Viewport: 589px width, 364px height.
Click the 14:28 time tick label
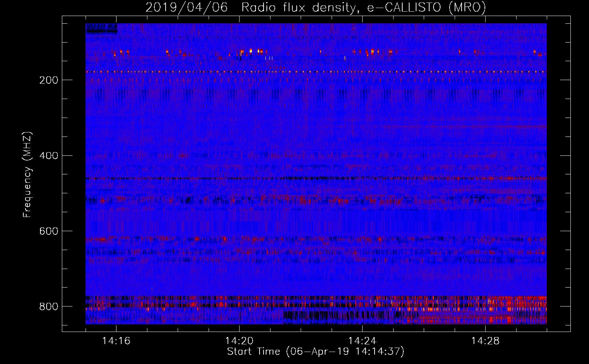click(485, 341)
